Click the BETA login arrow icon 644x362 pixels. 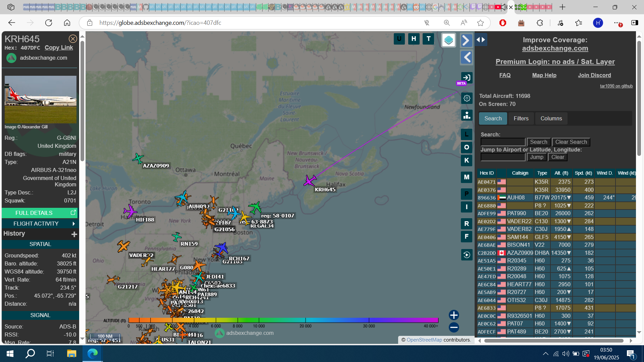(467, 78)
